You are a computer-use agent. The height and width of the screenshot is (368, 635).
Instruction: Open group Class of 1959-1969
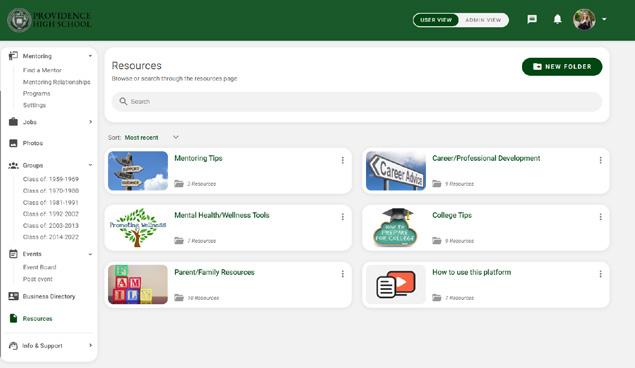51,179
